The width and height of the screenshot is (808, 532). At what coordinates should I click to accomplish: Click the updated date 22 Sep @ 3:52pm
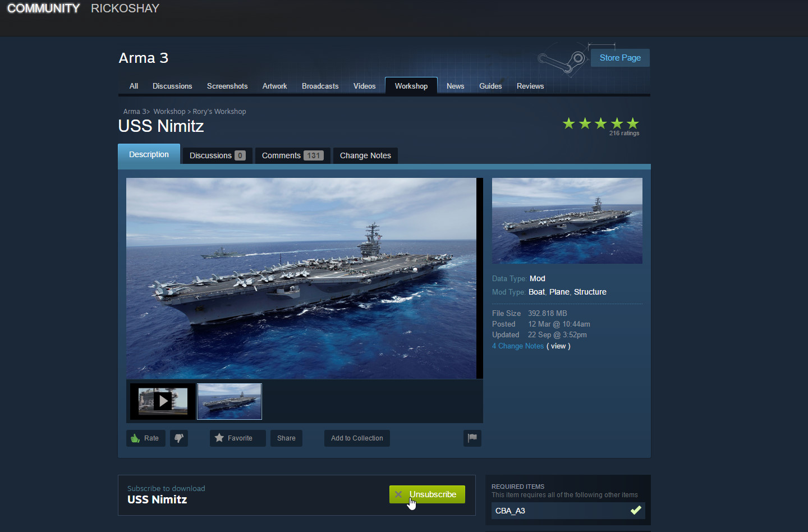[x=557, y=335]
